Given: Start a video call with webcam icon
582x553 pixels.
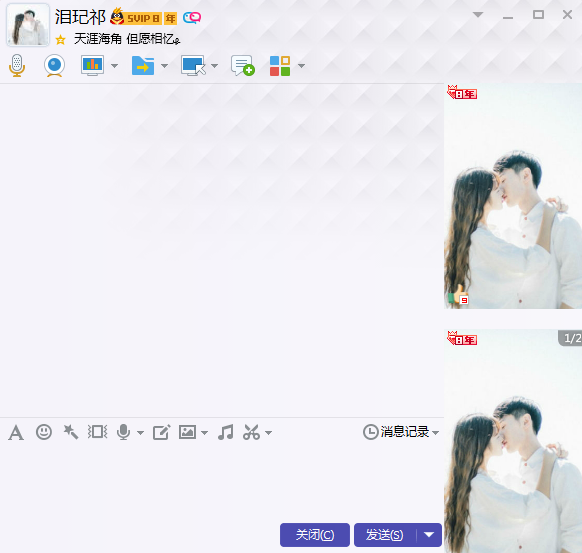Looking at the screenshot, I should (x=55, y=66).
